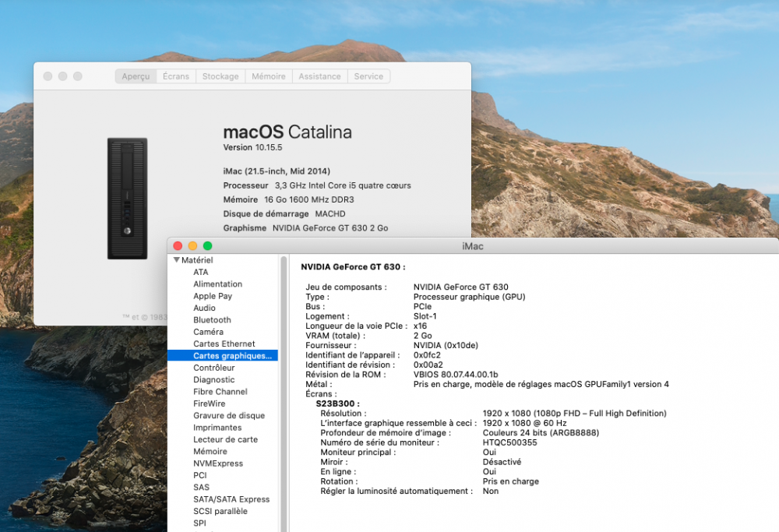This screenshot has width=779, height=532.
Task: Click the Slot-1 value
Action: (425, 316)
